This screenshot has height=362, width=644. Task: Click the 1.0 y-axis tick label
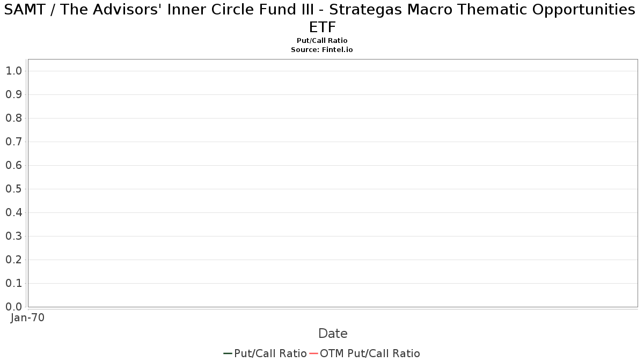pyautogui.click(x=14, y=71)
